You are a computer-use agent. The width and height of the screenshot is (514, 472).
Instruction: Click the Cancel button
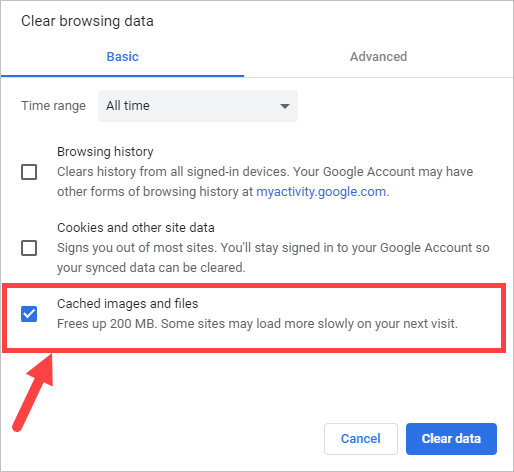tap(361, 439)
